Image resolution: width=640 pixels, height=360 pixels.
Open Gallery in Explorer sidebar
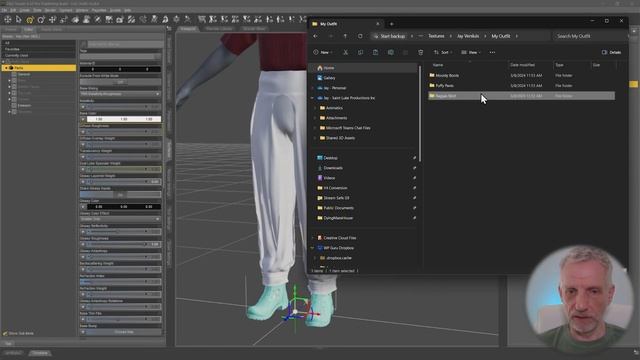pyautogui.click(x=329, y=78)
